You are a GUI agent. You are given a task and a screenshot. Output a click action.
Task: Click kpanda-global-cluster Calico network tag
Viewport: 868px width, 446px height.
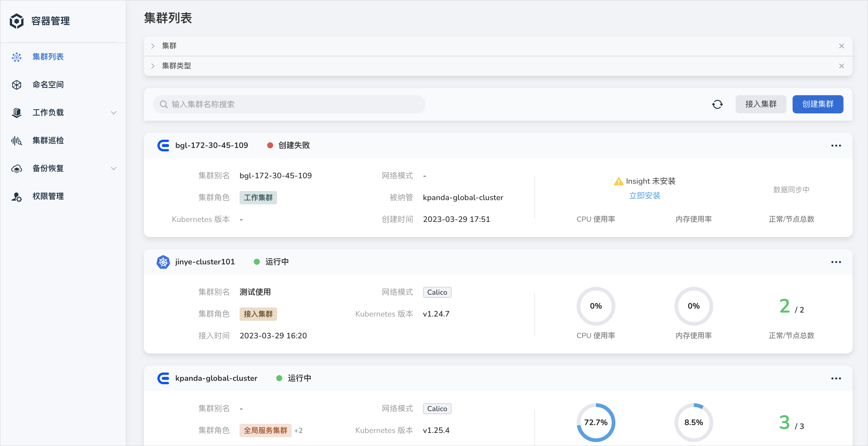pos(437,408)
